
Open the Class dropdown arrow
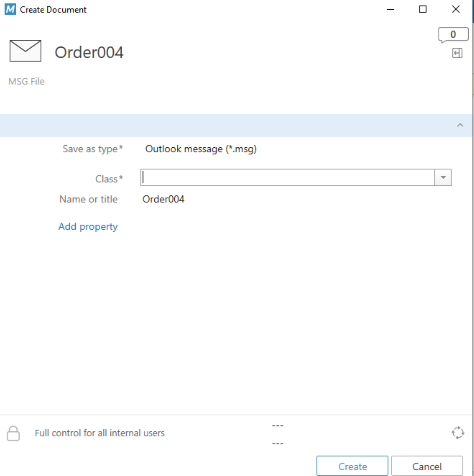click(443, 177)
